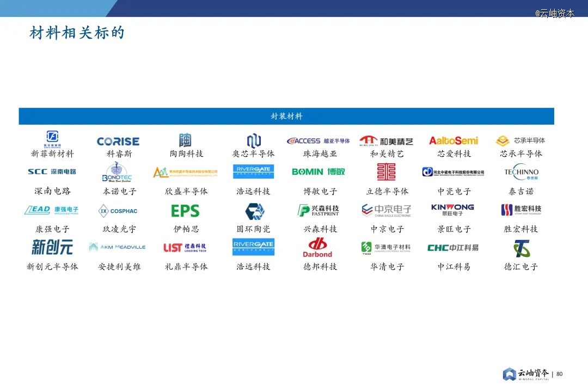Viewport: 588px width, 392px height.
Task: Click the 陶陶科技 logo mark
Action: [x=185, y=140]
